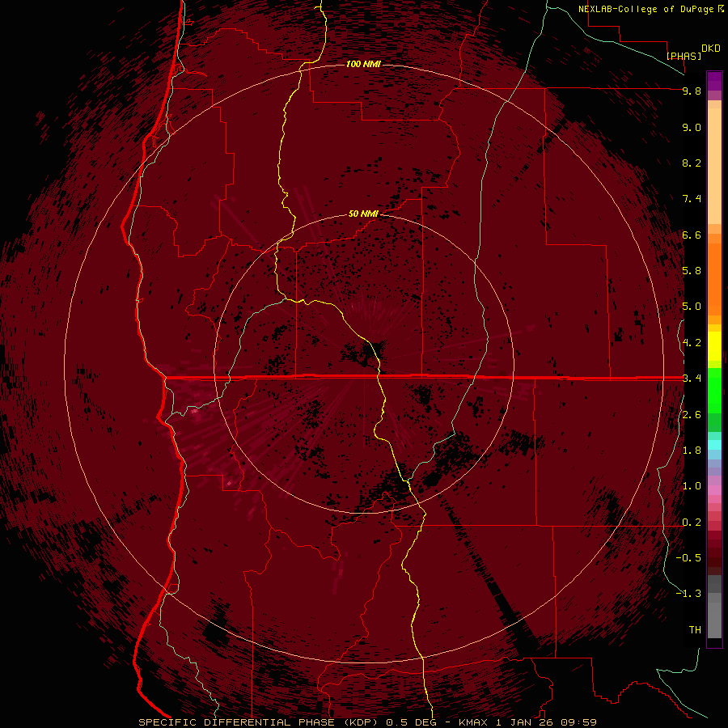Image resolution: width=728 pixels, height=728 pixels.
Task: Click the 6.6 scale value
Action: pyautogui.click(x=692, y=235)
